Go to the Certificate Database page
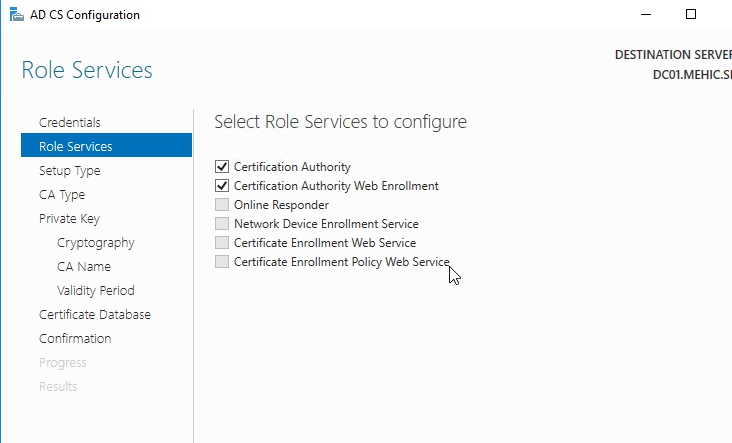 click(x=95, y=314)
